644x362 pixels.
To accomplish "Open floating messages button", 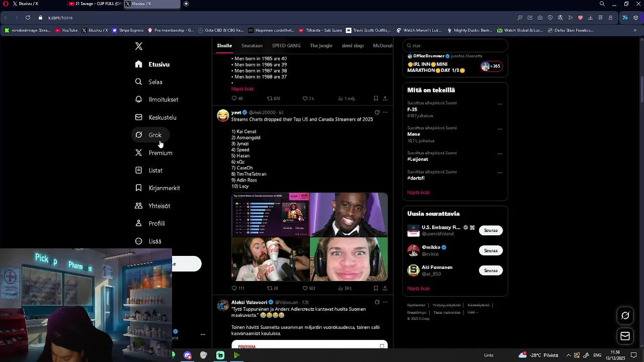I will tap(625, 336).
